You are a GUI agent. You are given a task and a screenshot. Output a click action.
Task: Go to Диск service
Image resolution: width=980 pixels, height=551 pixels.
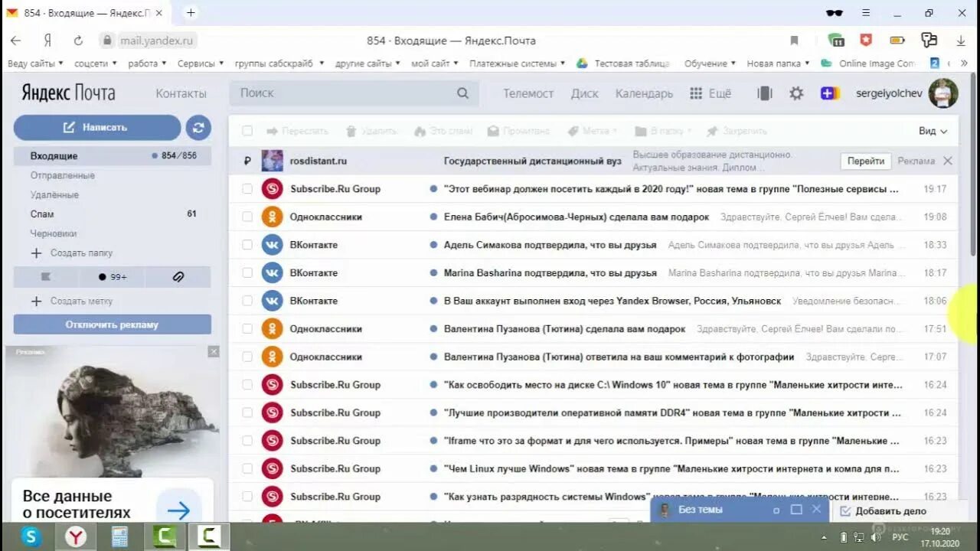click(x=585, y=93)
